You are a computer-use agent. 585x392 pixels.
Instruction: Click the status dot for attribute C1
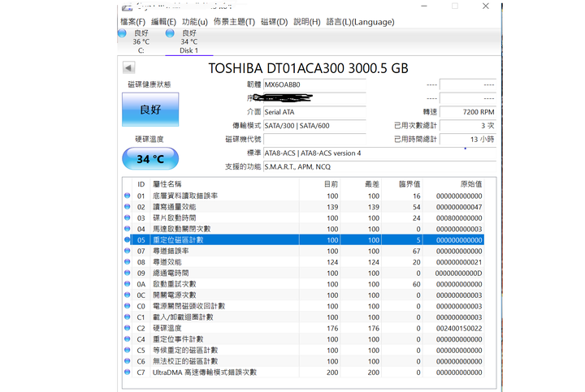pyautogui.click(x=128, y=317)
